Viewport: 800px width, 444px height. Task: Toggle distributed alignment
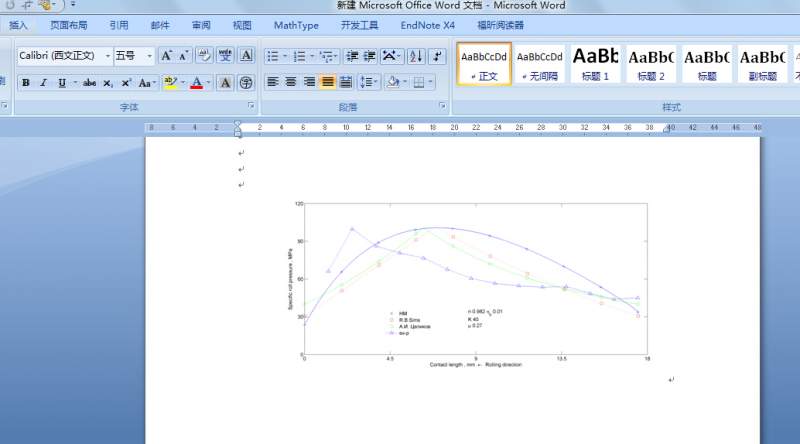point(345,82)
